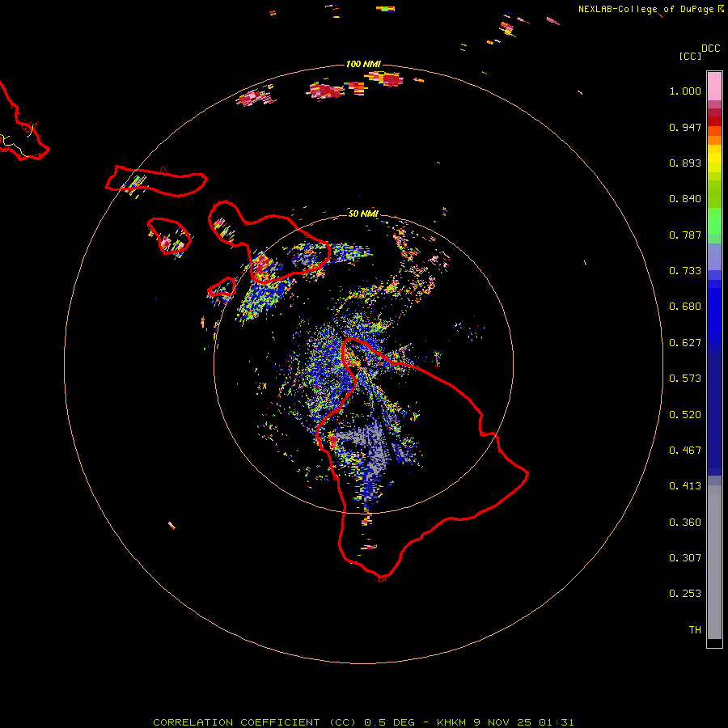
Task: Click the 0.947 scale value
Action: 685,127
